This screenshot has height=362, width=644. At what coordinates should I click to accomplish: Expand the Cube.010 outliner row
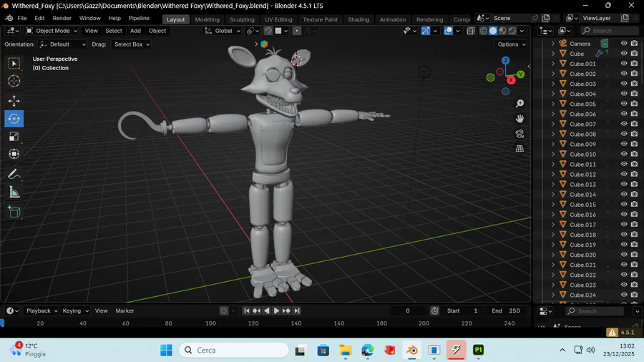tap(553, 155)
